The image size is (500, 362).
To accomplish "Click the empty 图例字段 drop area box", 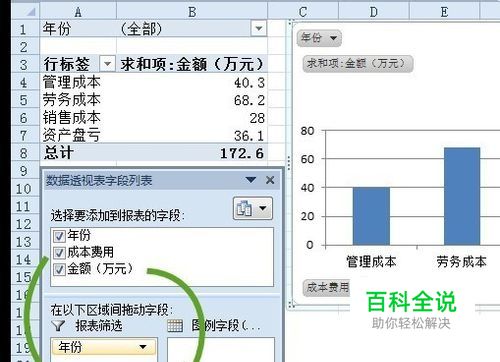I will [x=221, y=350].
